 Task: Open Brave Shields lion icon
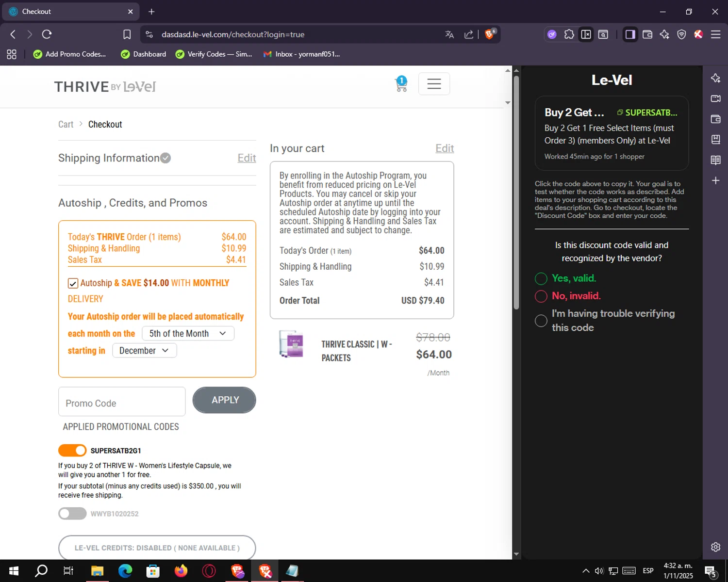(490, 34)
